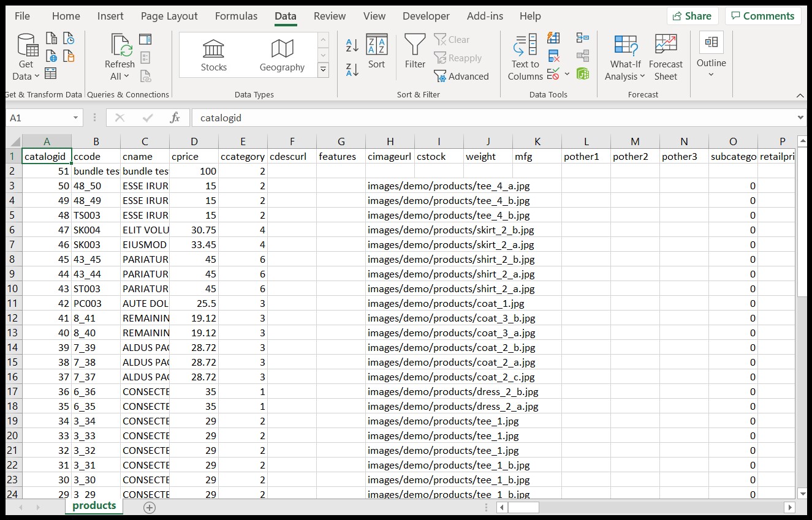This screenshot has height=520, width=812.
Task: Sort A to Z ascending
Action: pos(352,45)
